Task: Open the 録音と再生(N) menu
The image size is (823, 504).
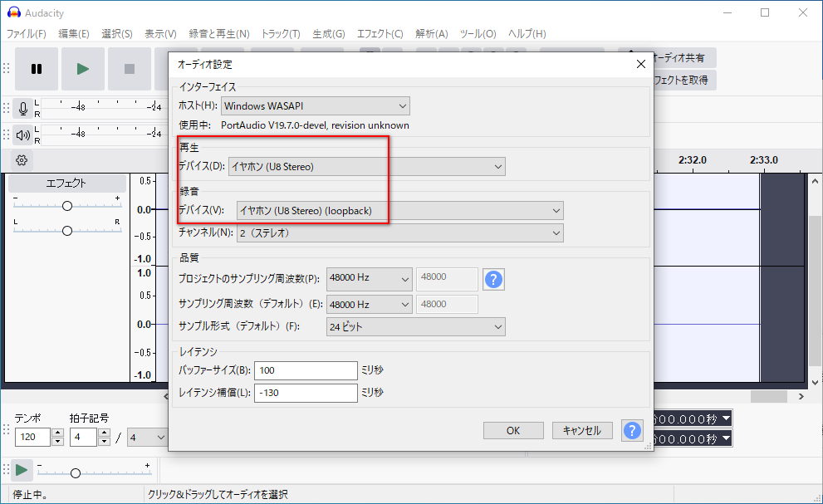Action: [x=219, y=33]
